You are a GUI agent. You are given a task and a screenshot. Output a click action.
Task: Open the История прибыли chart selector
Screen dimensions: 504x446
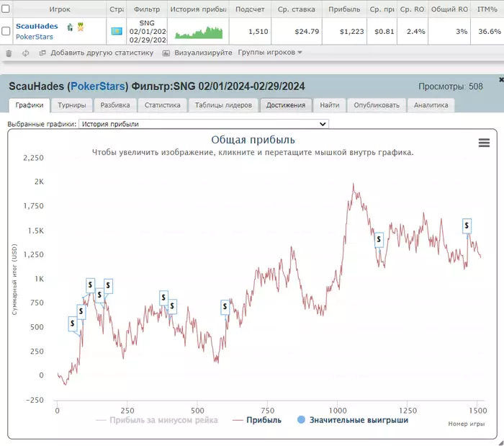pyautogui.click(x=204, y=124)
